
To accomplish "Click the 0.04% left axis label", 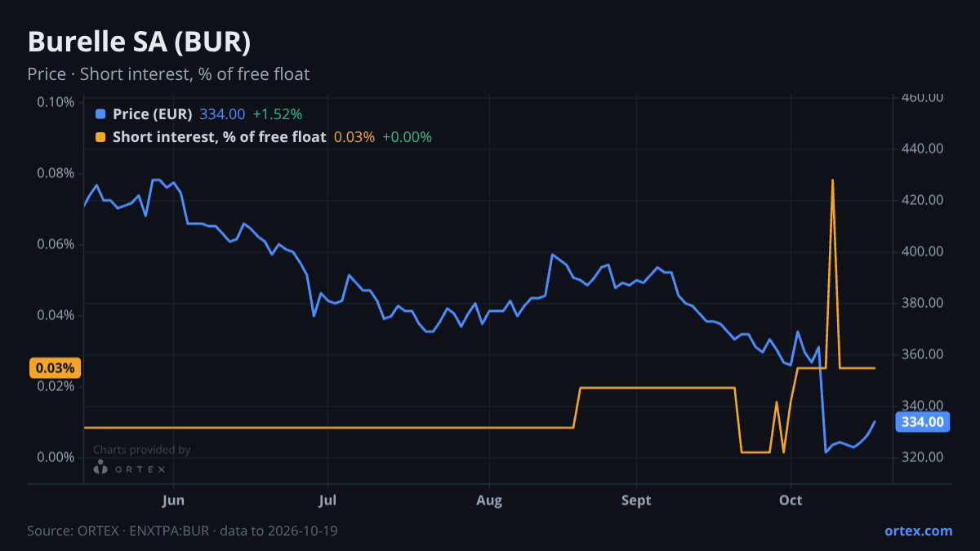I will click(56, 315).
